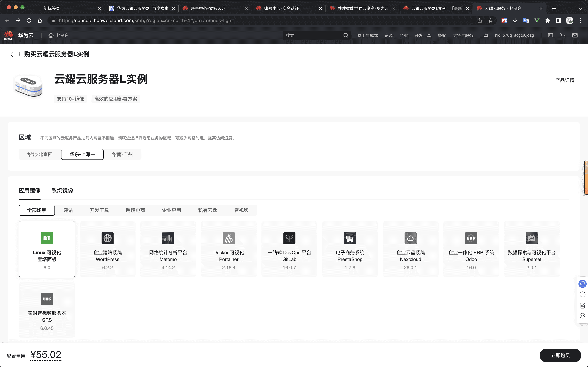Open Chrome's three-dot menu

[581, 20]
